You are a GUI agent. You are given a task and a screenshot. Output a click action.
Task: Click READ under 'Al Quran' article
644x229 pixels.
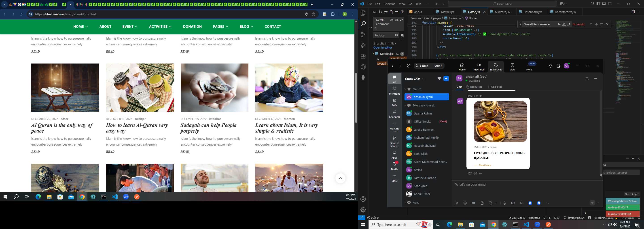36,152
